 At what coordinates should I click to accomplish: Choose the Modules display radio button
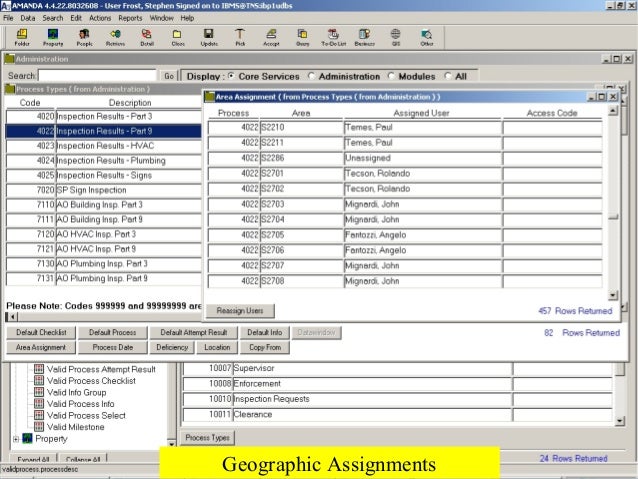click(391, 76)
